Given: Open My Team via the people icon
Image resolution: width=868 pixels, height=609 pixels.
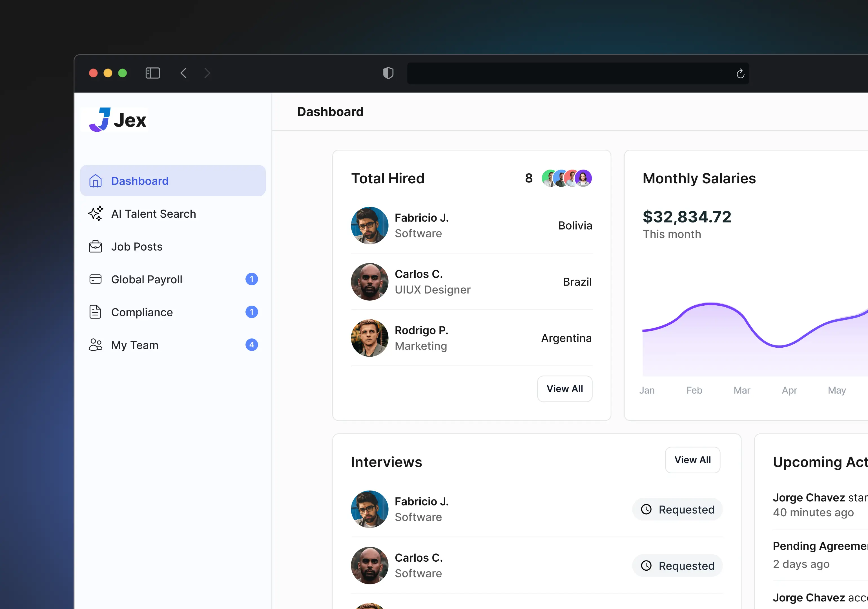Looking at the screenshot, I should pyautogui.click(x=95, y=345).
